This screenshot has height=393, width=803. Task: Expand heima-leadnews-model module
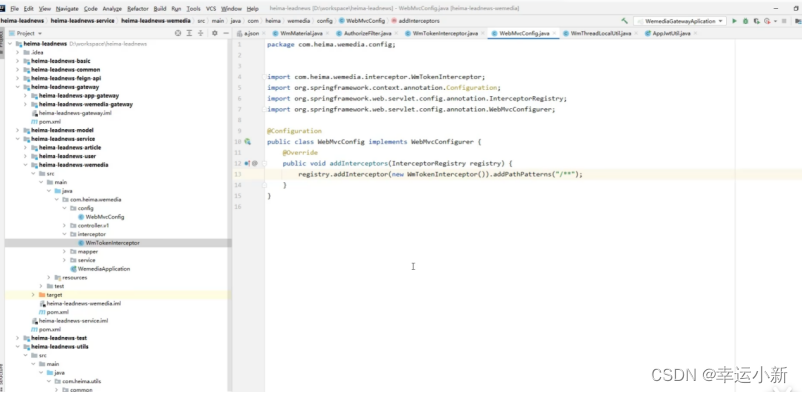18,130
